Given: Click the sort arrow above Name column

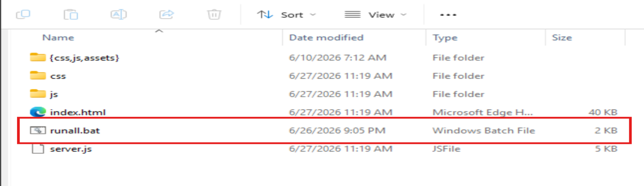Looking at the screenshot, I should click(x=159, y=31).
